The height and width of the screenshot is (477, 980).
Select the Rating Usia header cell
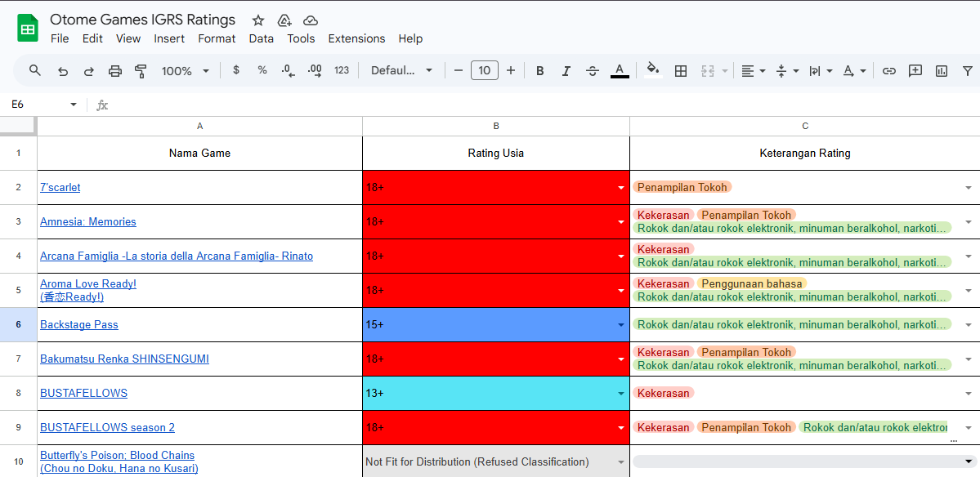[496, 153]
